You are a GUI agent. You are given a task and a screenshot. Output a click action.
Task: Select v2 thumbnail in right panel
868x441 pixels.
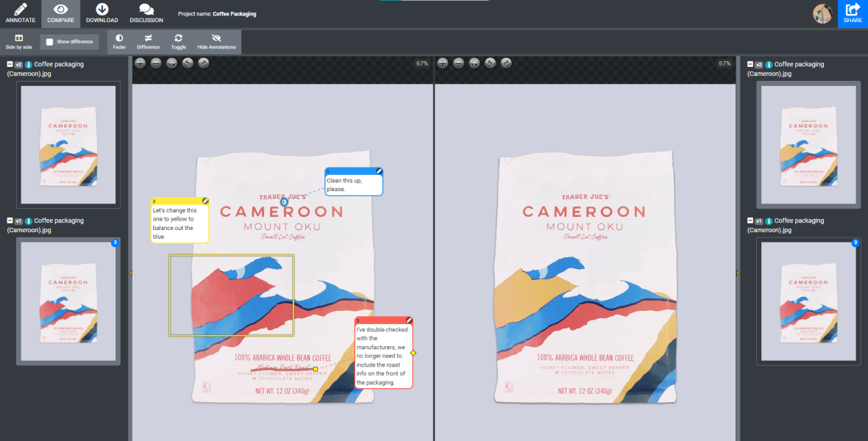coord(808,144)
